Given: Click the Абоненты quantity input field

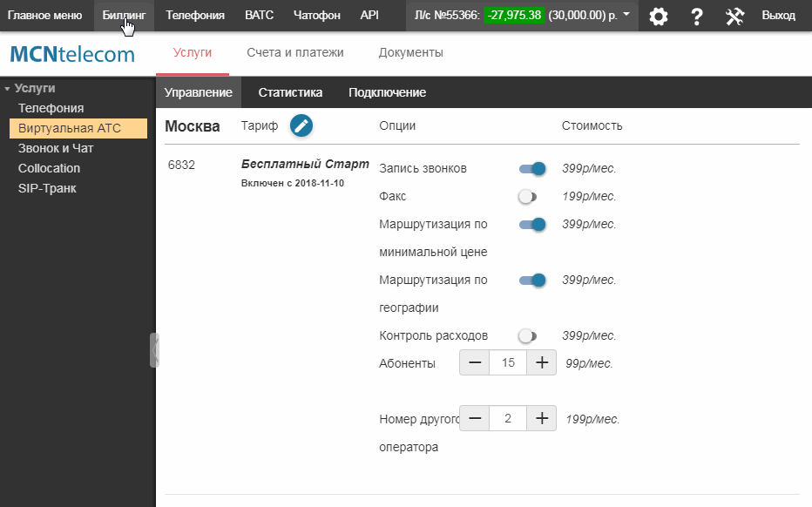Looking at the screenshot, I should (508, 363).
